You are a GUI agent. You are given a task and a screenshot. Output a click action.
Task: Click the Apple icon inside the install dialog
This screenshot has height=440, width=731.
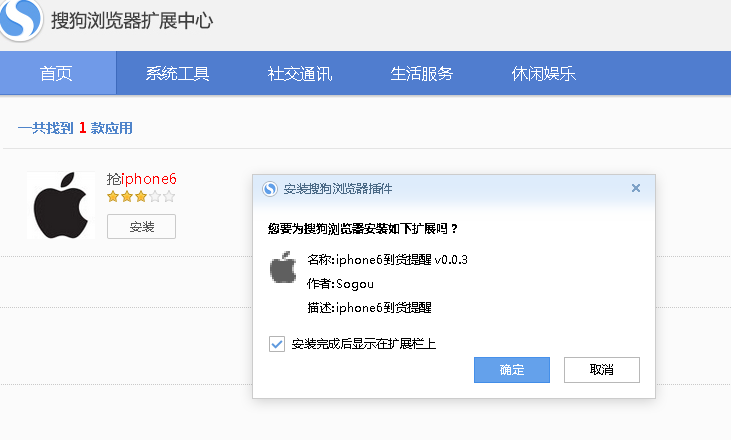pyautogui.click(x=284, y=269)
